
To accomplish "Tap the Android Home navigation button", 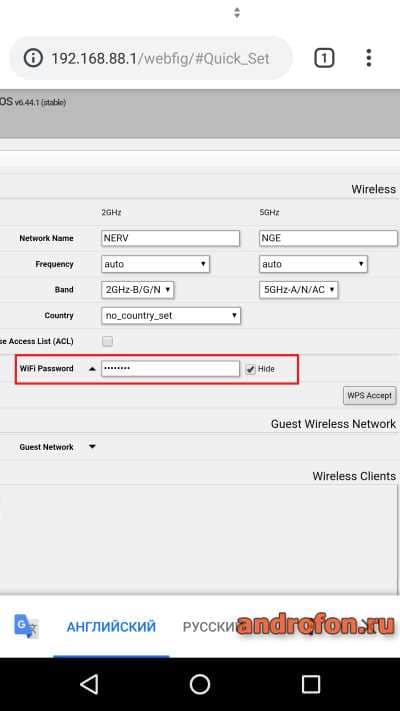I will pyautogui.click(x=200, y=684).
